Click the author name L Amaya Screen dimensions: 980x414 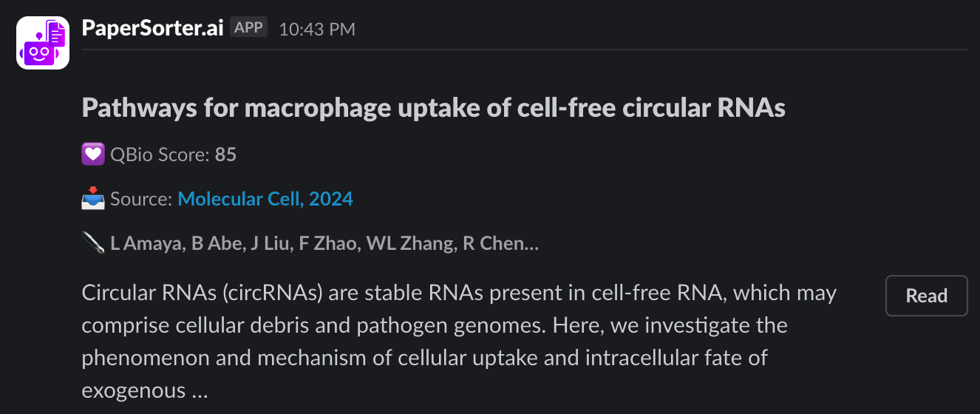tap(145, 243)
